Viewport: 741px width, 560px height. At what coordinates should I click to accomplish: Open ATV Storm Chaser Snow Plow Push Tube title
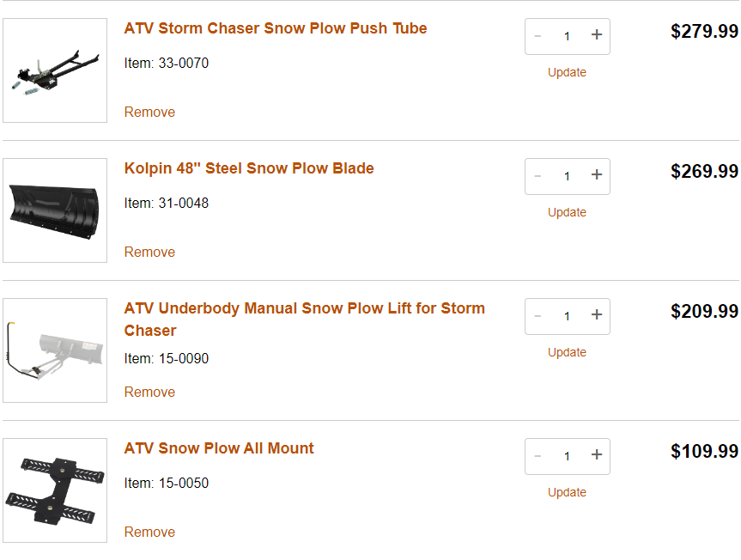coord(275,28)
